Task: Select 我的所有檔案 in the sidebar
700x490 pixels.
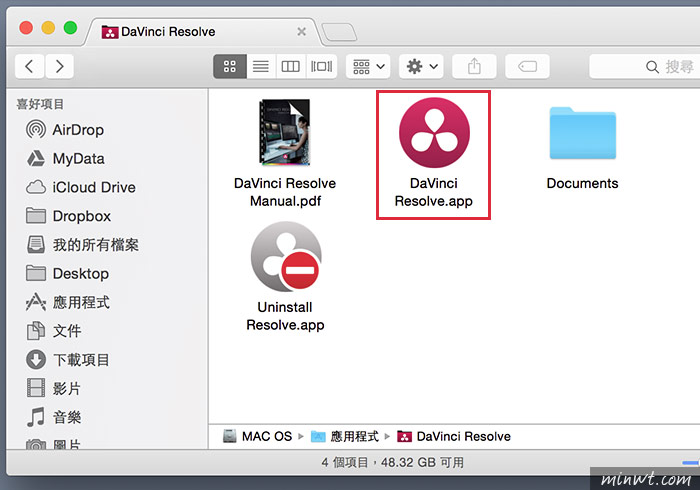Action: point(83,245)
